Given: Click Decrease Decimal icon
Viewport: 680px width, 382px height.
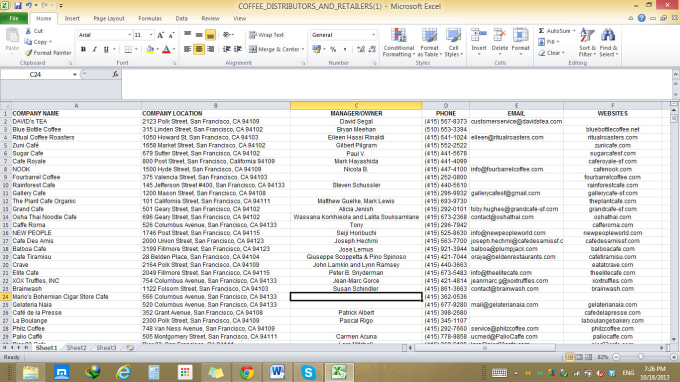Looking at the screenshot, I should [x=372, y=49].
